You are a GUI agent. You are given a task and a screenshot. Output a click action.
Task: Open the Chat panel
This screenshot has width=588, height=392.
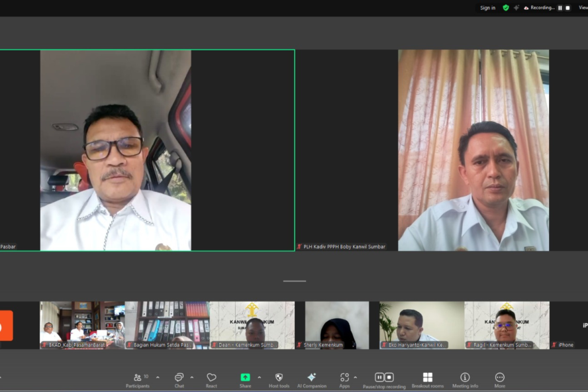pos(179,379)
